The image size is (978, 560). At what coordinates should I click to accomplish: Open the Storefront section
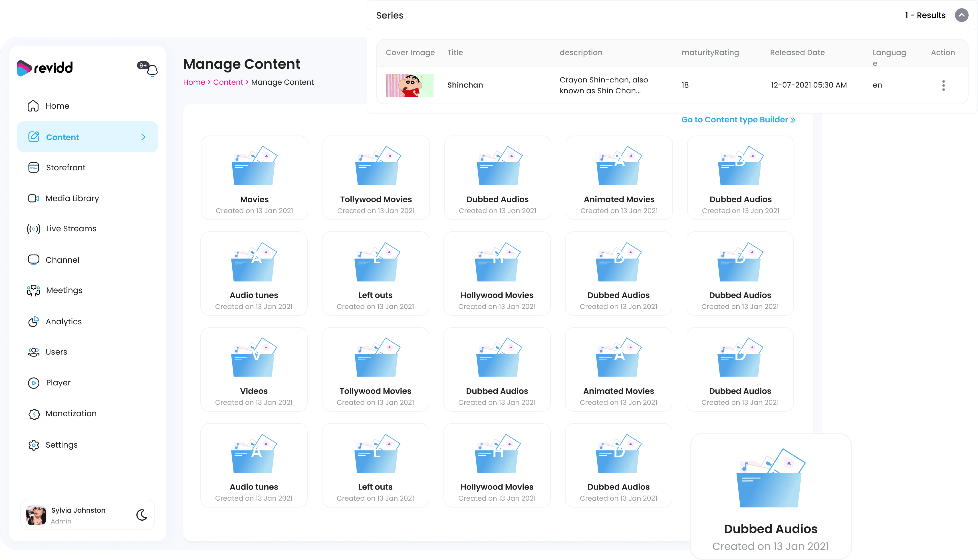pos(65,167)
